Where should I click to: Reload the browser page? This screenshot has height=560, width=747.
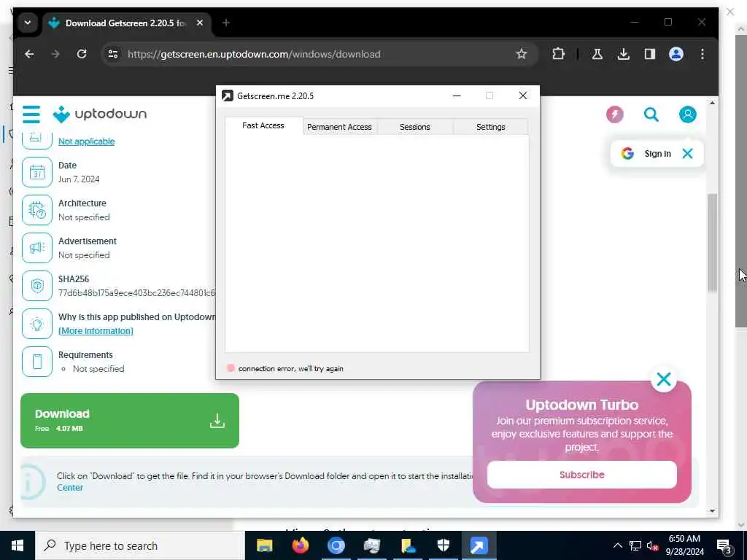pyautogui.click(x=82, y=54)
